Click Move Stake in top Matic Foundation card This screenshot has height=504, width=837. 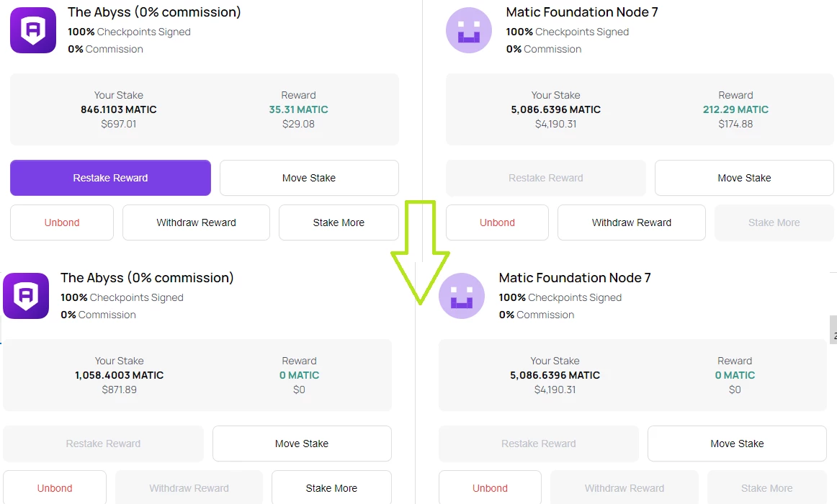tap(744, 178)
